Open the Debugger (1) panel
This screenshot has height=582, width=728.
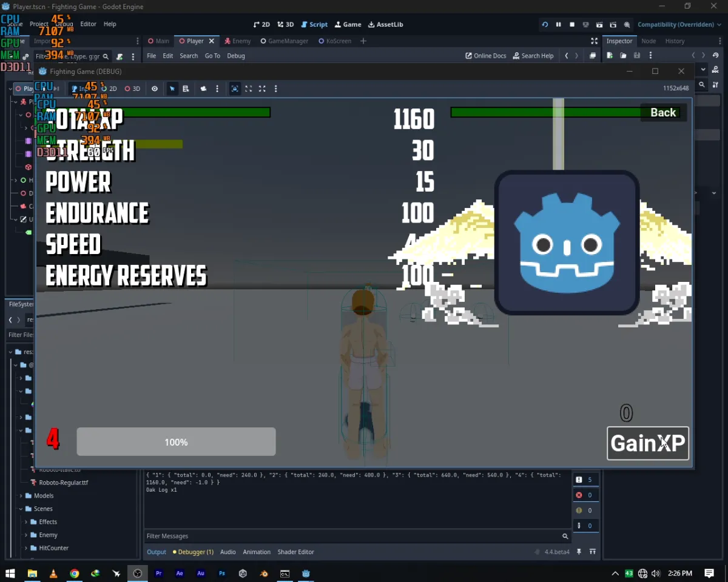coord(193,552)
